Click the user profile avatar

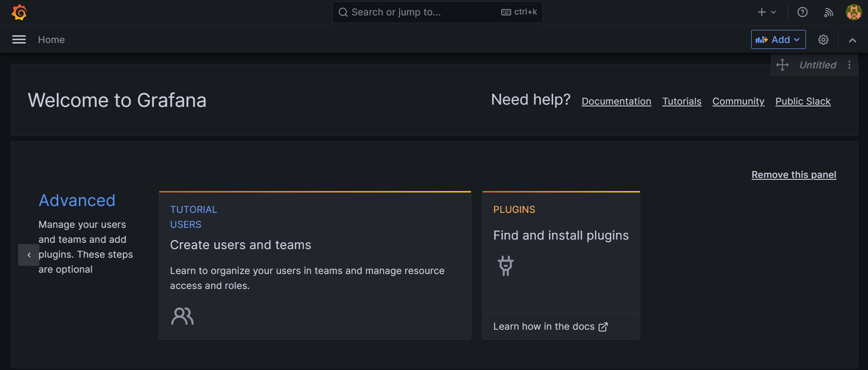point(853,12)
